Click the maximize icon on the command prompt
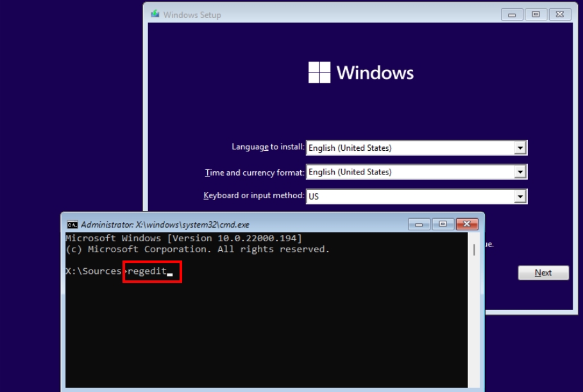Image resolution: width=583 pixels, height=392 pixels. point(444,224)
